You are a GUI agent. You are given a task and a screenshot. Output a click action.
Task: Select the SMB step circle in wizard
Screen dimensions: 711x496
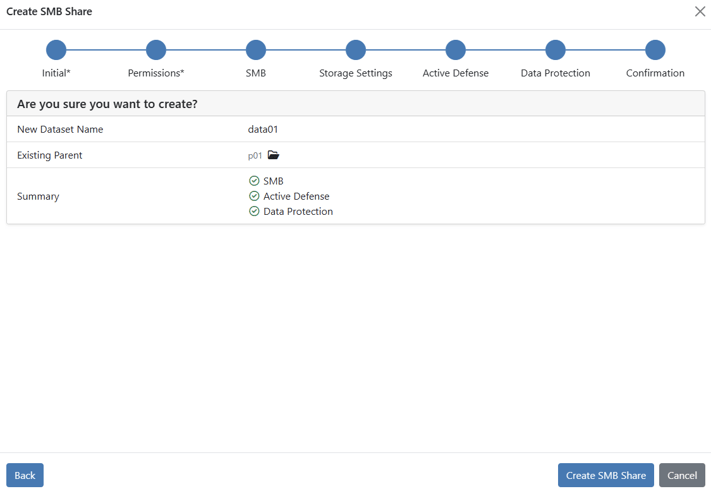click(256, 50)
